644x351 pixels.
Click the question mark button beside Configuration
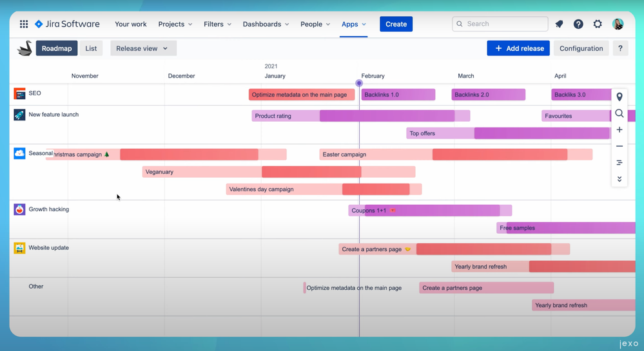point(620,48)
